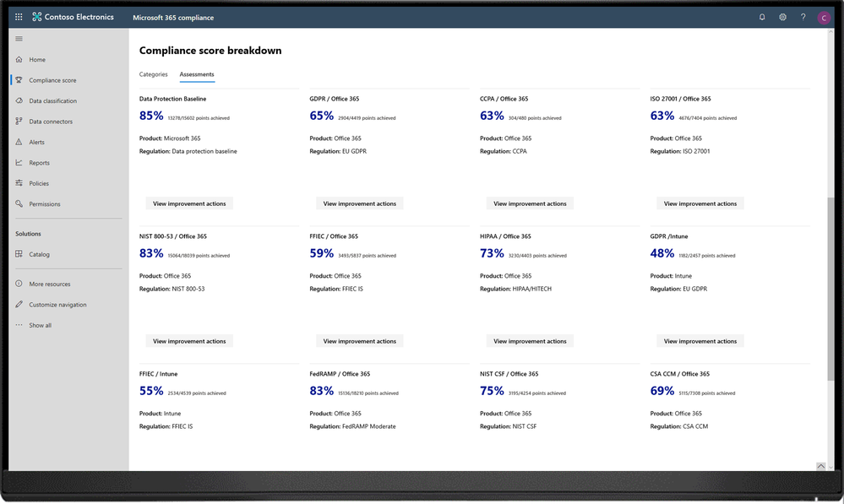Open the notifications bell
The width and height of the screenshot is (844, 504).
tap(762, 17)
